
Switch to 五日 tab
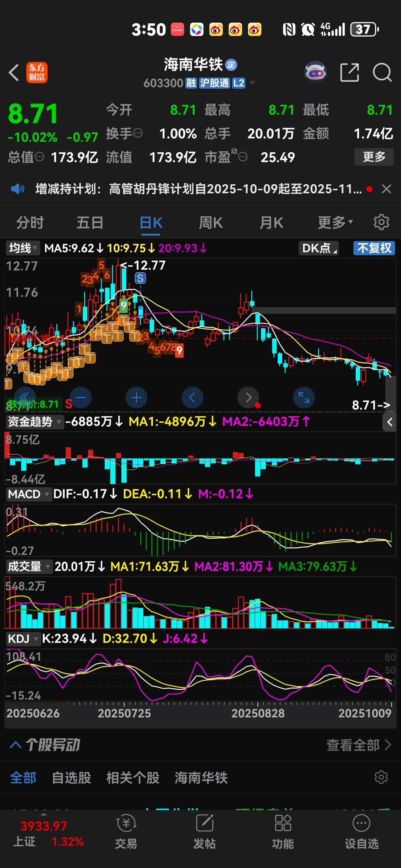click(90, 223)
